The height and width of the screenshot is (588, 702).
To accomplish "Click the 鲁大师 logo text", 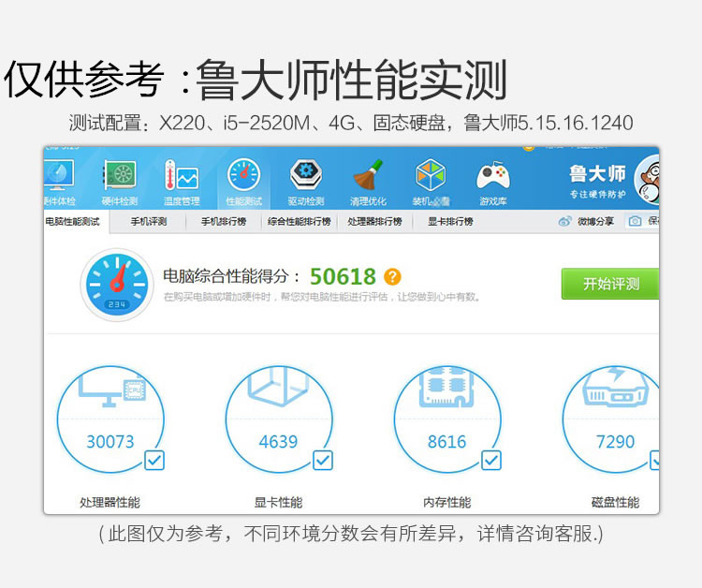I will [x=597, y=174].
